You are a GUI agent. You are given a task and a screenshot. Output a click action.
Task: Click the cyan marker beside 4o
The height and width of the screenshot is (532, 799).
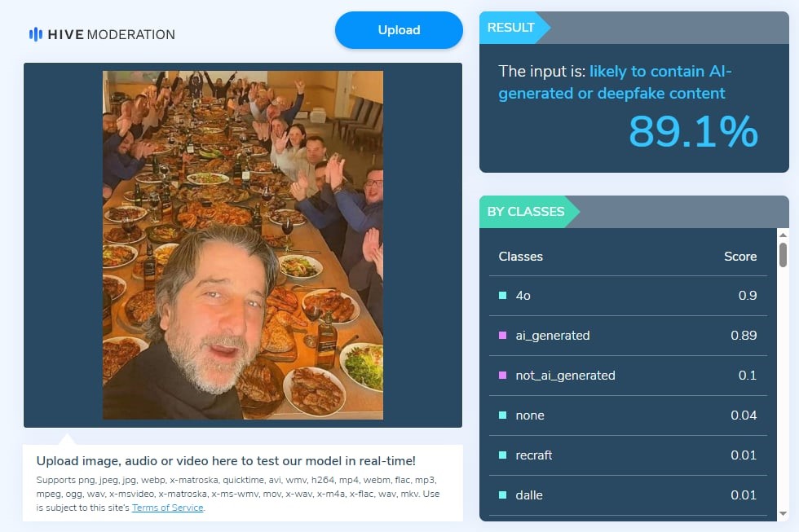click(502, 296)
